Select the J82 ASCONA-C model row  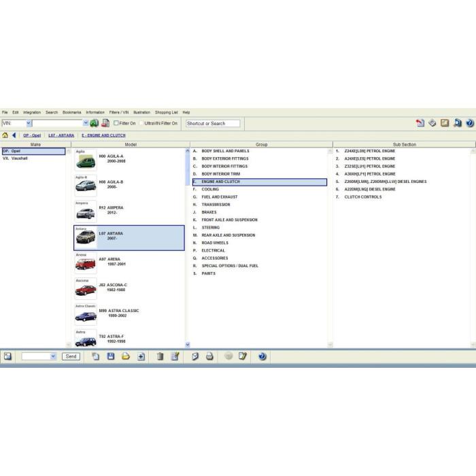(x=129, y=289)
